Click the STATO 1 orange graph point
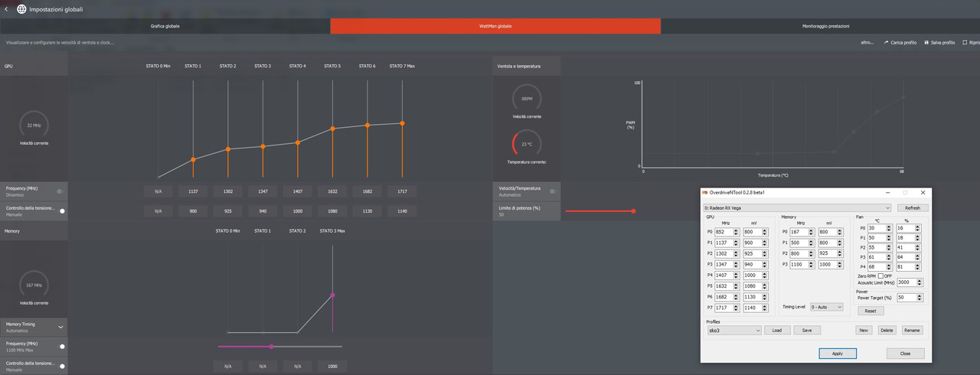 (x=193, y=159)
